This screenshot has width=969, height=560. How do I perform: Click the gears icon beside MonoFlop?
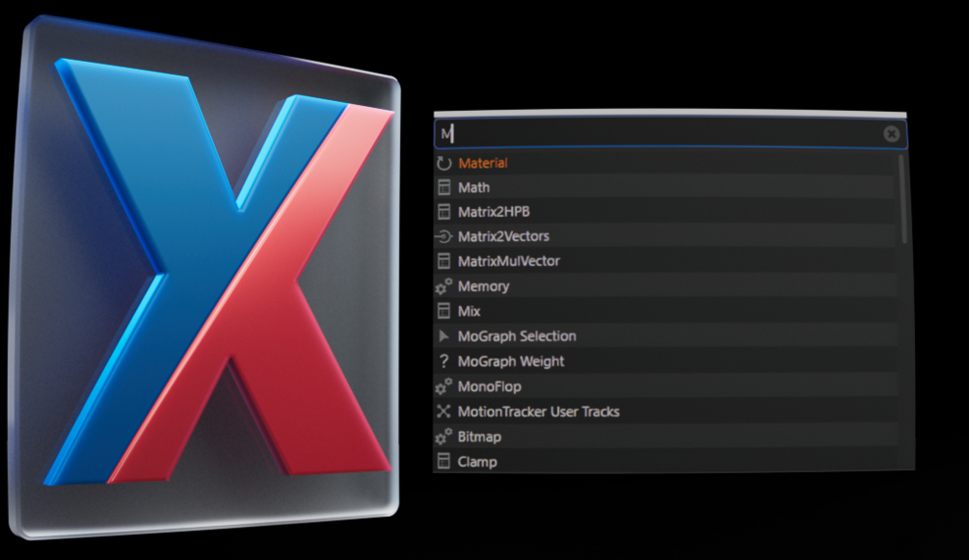click(444, 387)
